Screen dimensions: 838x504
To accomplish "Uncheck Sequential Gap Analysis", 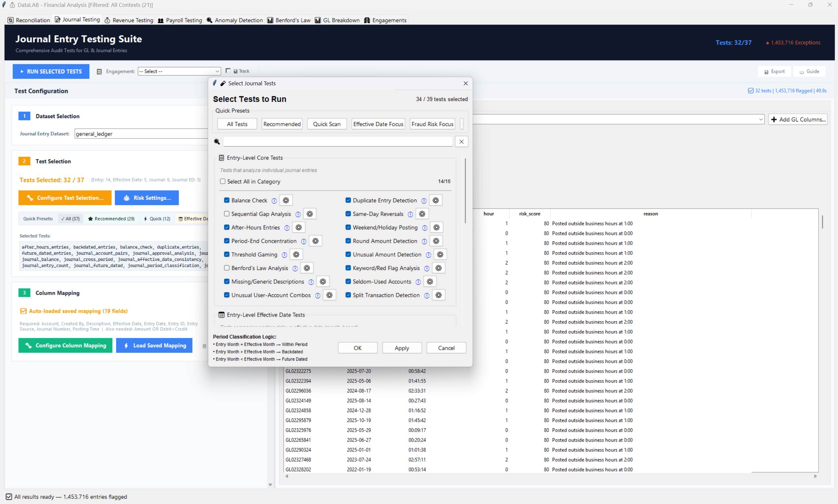I will [x=226, y=214].
